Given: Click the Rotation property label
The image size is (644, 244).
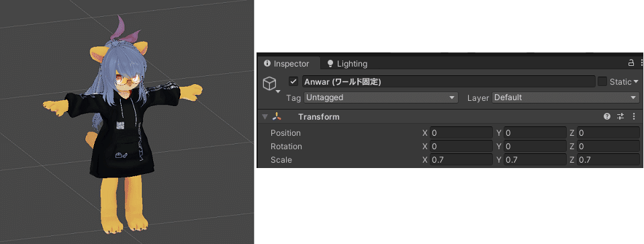Looking at the screenshot, I should point(286,147).
